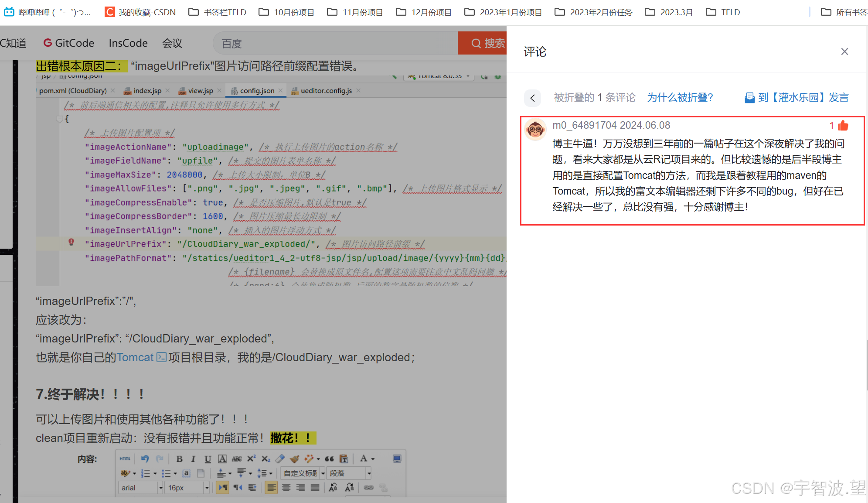Toggle underline in the editor toolbar
The width and height of the screenshot is (868, 503).
click(208, 459)
